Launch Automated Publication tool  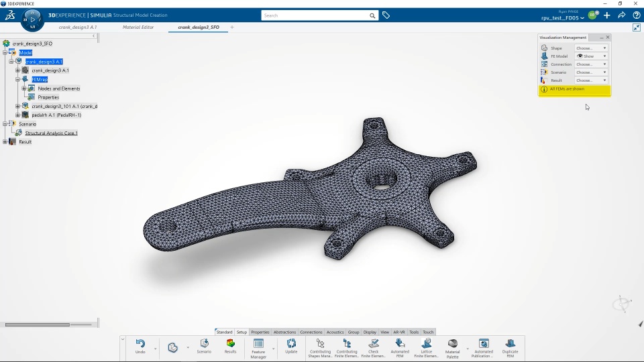(484, 343)
